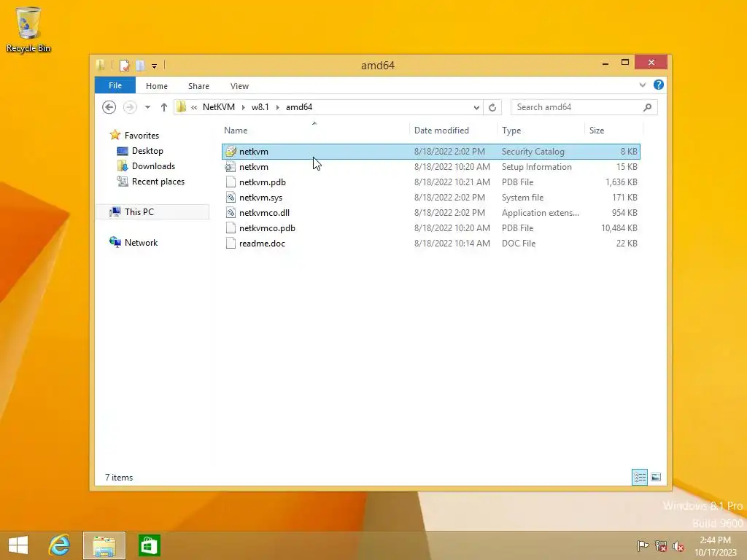The image size is (747, 560).
Task: Select the netkvm.sys file
Action: tap(430, 197)
